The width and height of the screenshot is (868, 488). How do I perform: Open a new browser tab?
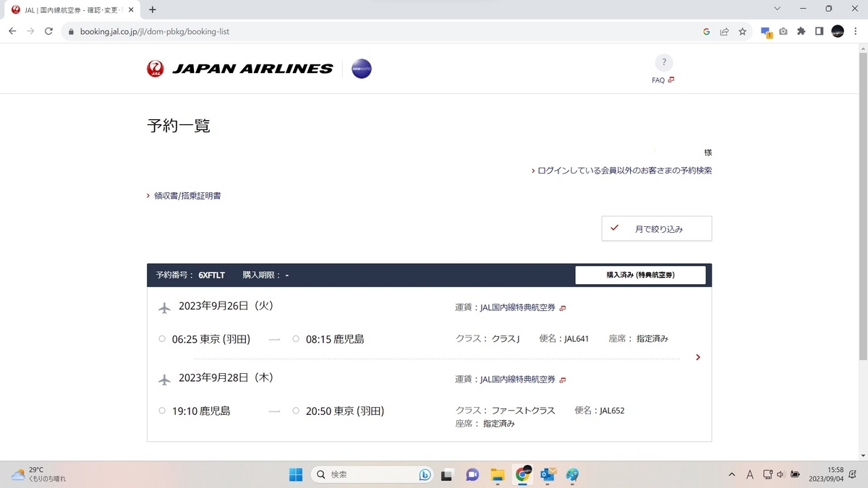click(153, 10)
